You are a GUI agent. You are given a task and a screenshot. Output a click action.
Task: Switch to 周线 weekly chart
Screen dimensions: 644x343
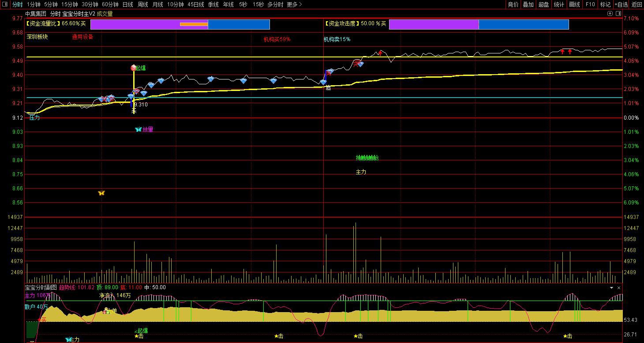(x=142, y=4)
